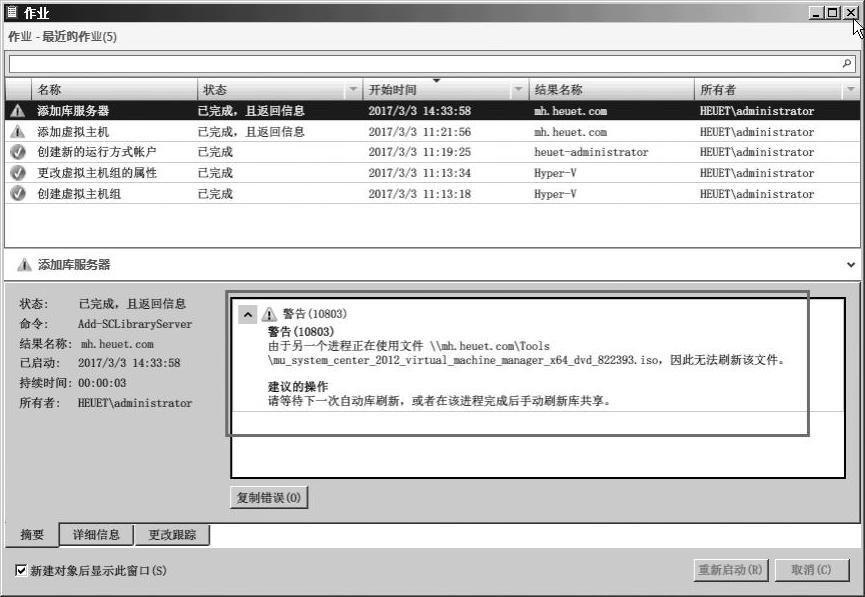Click the heuet-administrator result name cell
The width and height of the screenshot is (865, 597).
click(591, 152)
